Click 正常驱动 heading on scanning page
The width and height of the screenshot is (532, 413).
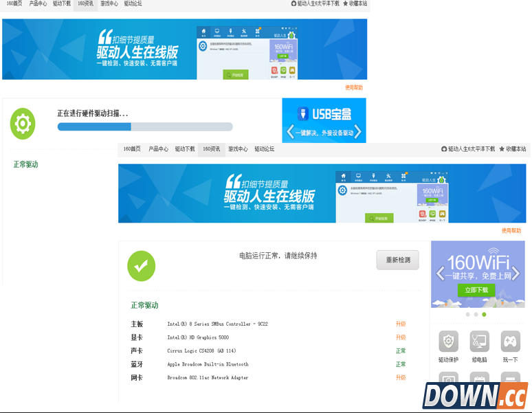click(x=25, y=164)
